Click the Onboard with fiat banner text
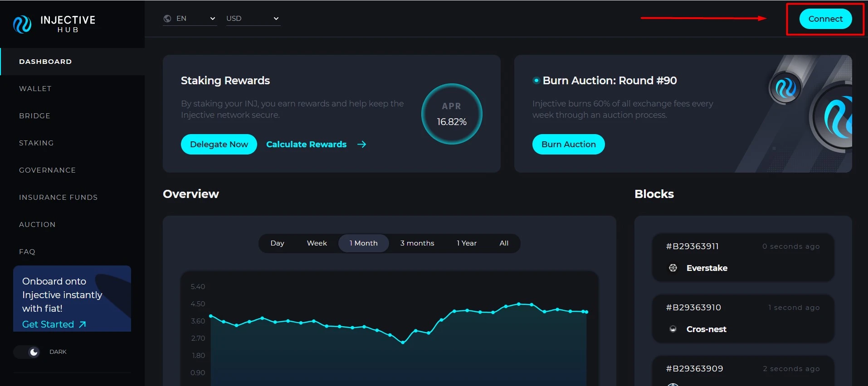The width and height of the screenshot is (868, 386). click(x=62, y=295)
